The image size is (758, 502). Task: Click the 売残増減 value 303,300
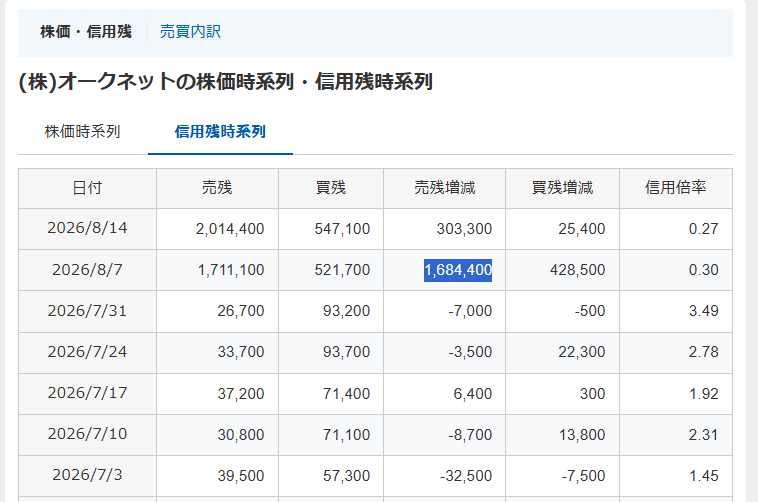point(464,229)
